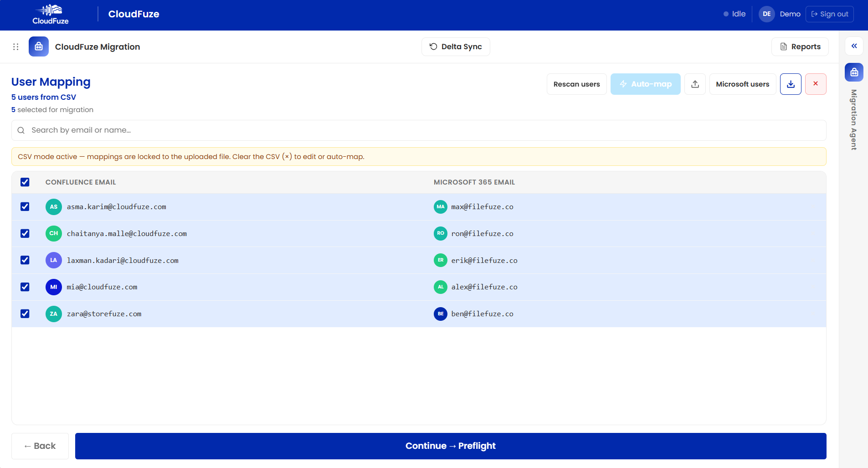868x468 pixels.
Task: Click the drag-handle dots icon
Action: pos(15,46)
